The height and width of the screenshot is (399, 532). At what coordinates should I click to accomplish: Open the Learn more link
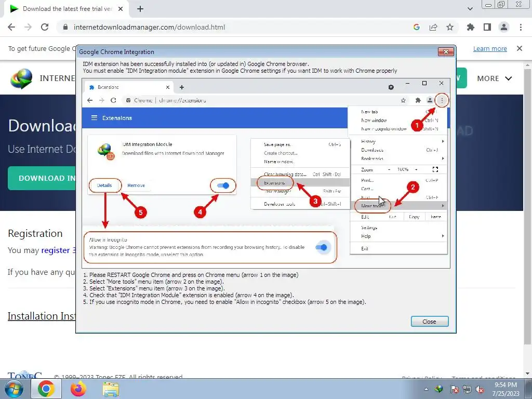[490, 48]
